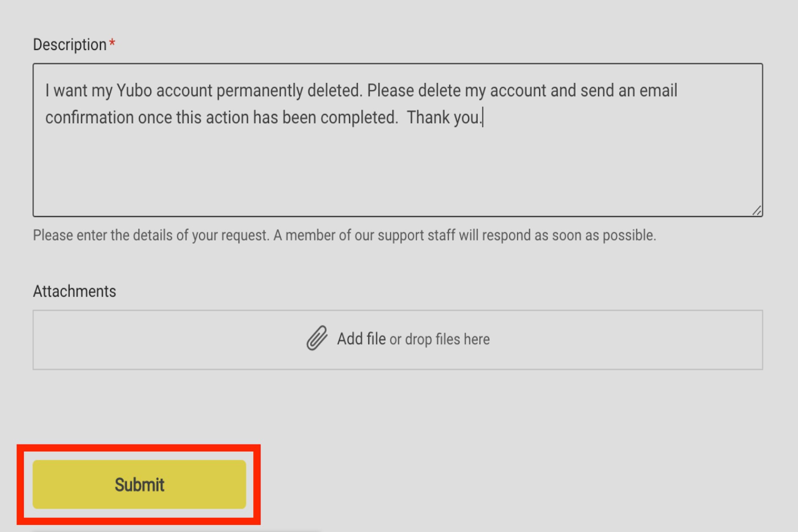Place cursor after 'Thank you.' text

pyautogui.click(x=483, y=118)
